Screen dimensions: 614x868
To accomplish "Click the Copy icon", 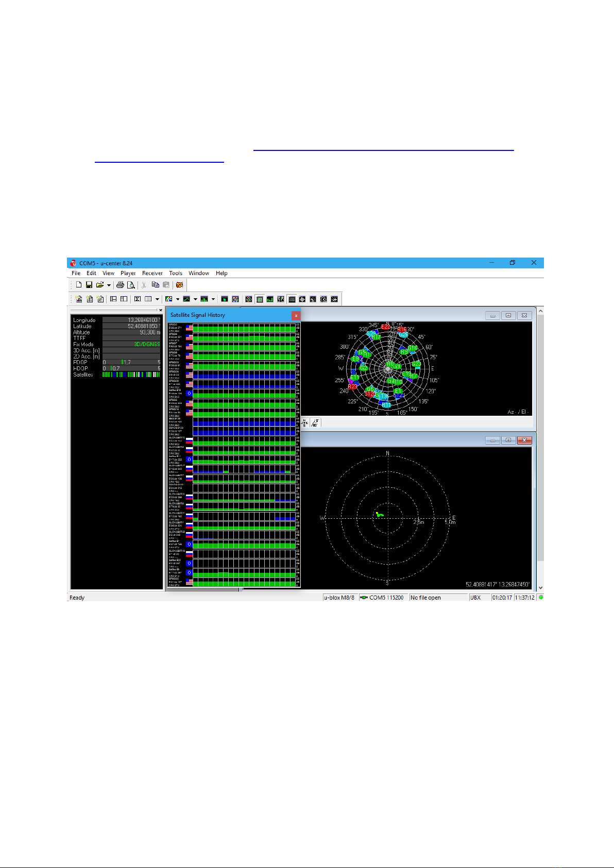I will [155, 284].
